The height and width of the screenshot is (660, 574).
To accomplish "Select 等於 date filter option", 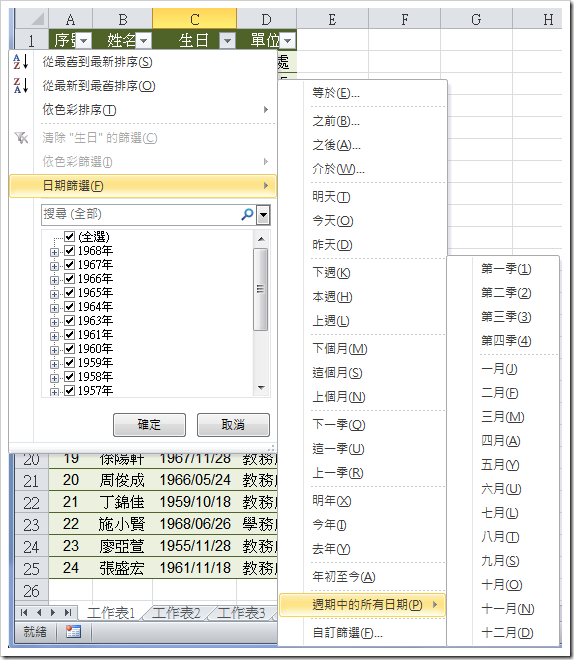I will tap(362, 93).
